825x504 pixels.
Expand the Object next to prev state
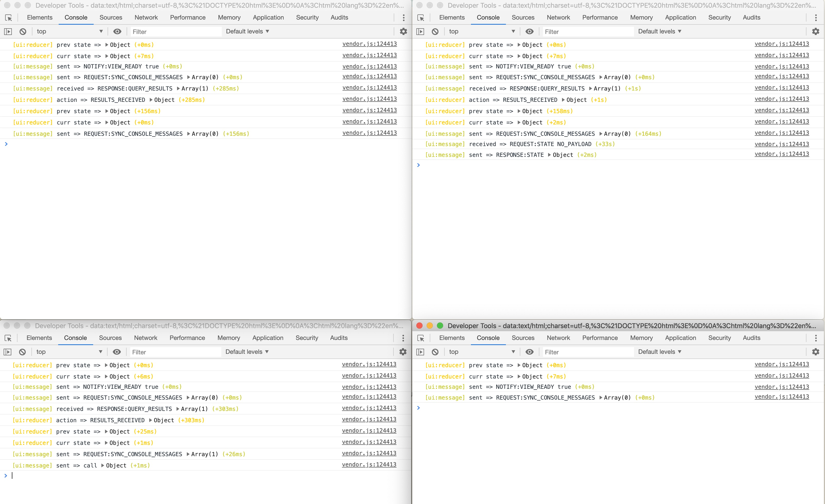pyautogui.click(x=107, y=44)
